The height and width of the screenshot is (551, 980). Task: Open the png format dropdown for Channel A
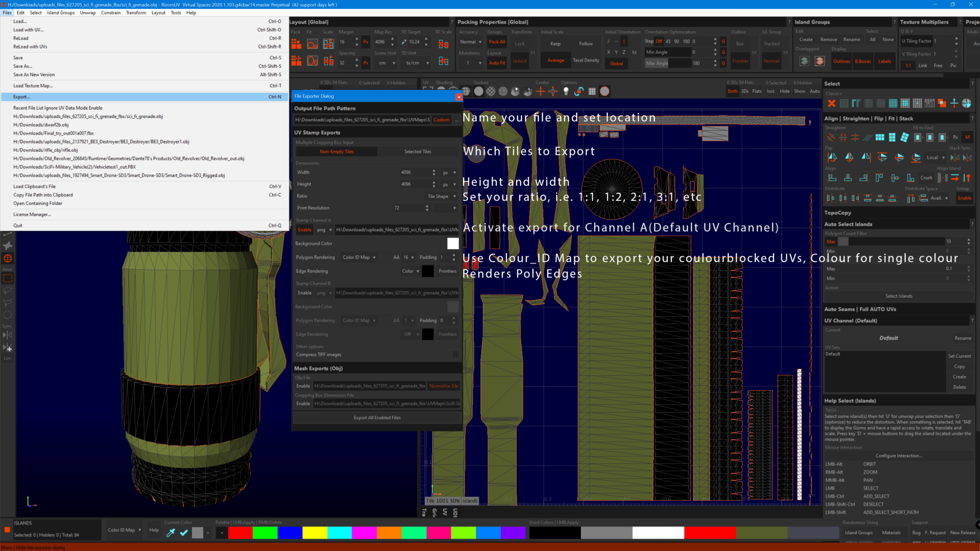click(324, 230)
